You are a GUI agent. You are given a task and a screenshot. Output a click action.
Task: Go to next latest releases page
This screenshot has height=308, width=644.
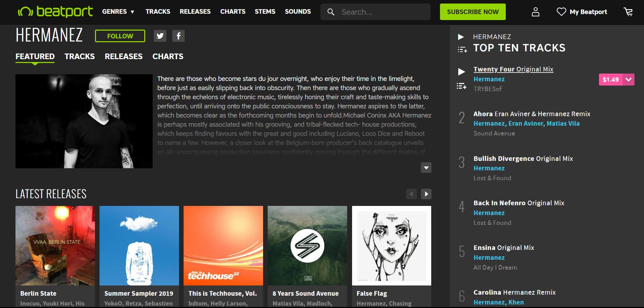426,194
